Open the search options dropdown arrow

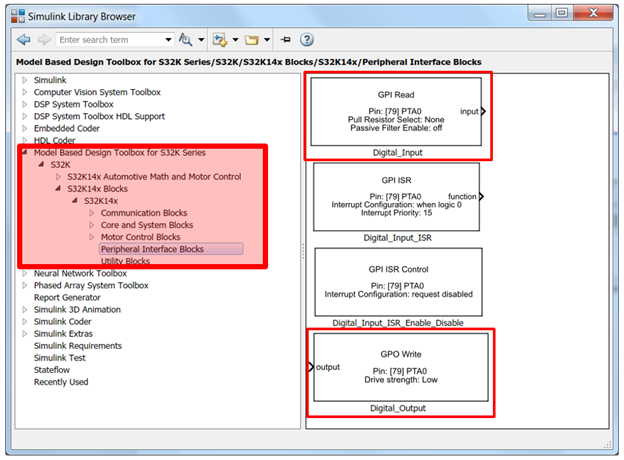click(x=201, y=40)
